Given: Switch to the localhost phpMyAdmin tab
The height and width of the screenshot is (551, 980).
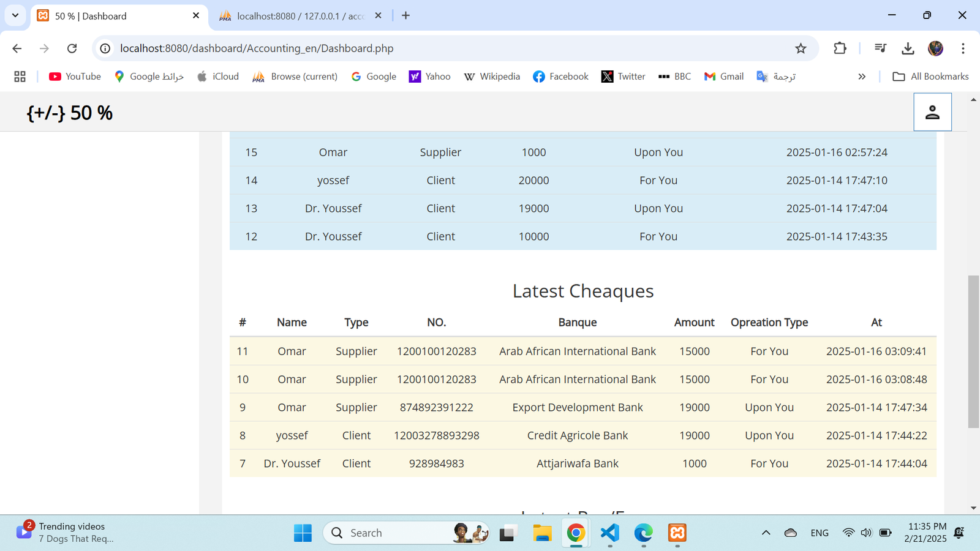Looking at the screenshot, I should (300, 16).
